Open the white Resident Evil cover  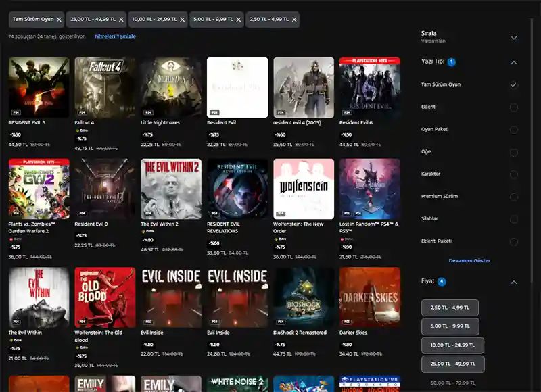237,88
